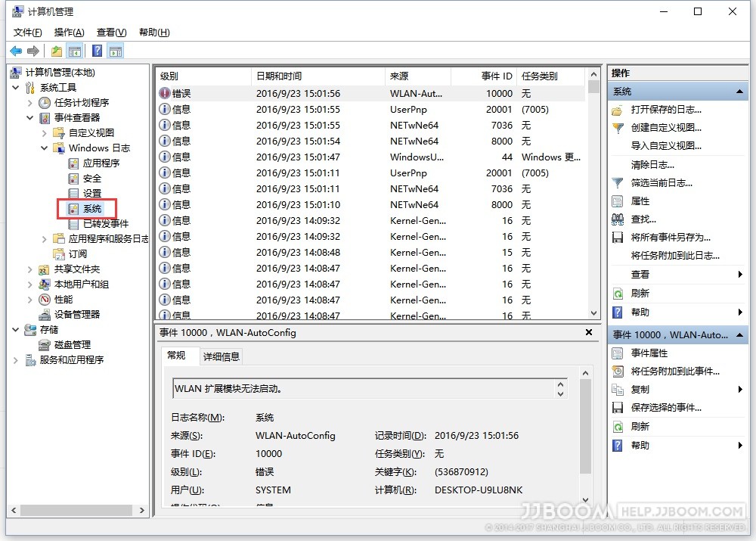Image resolution: width=756 pixels, height=541 pixels.
Task: Click the filter current log funnel icon
Action: tap(618, 183)
